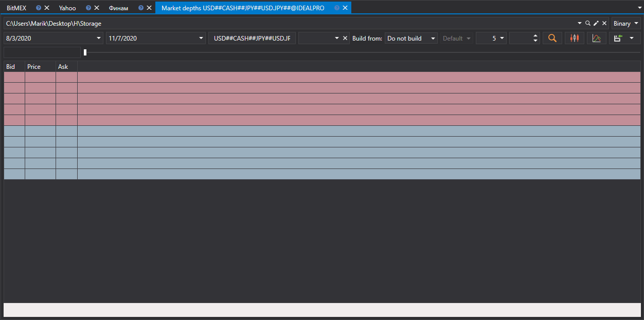Open the Binary format dropdown
The image size is (644, 320).
(x=626, y=24)
